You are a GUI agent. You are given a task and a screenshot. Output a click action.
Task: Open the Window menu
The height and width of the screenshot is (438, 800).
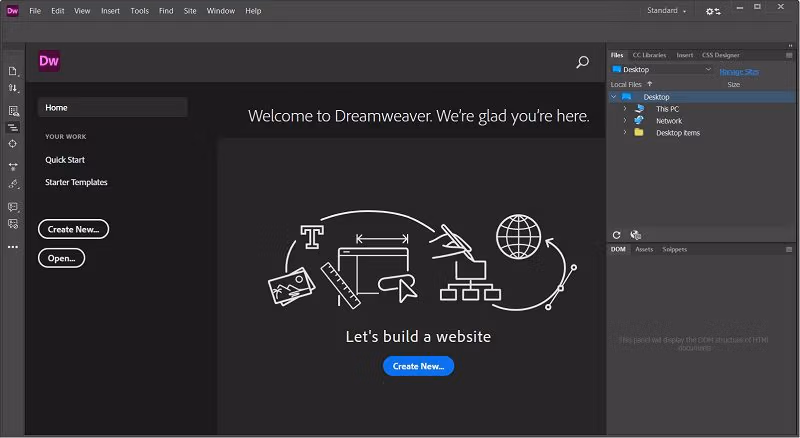pos(220,11)
